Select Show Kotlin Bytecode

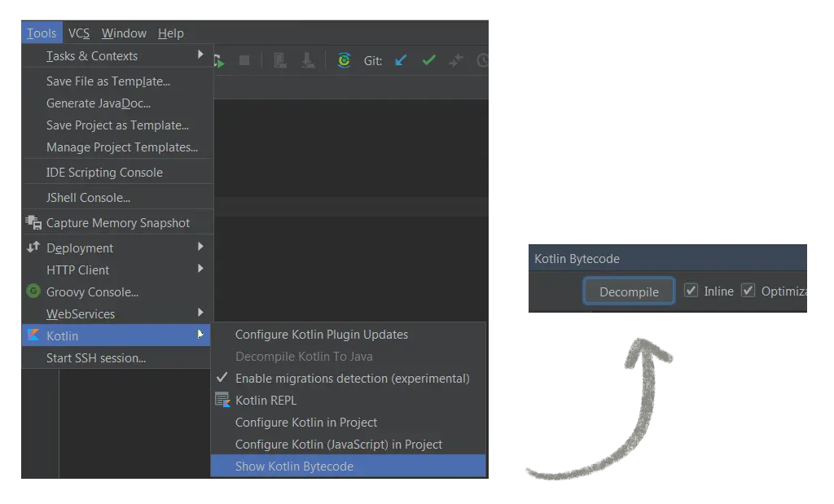point(348,466)
